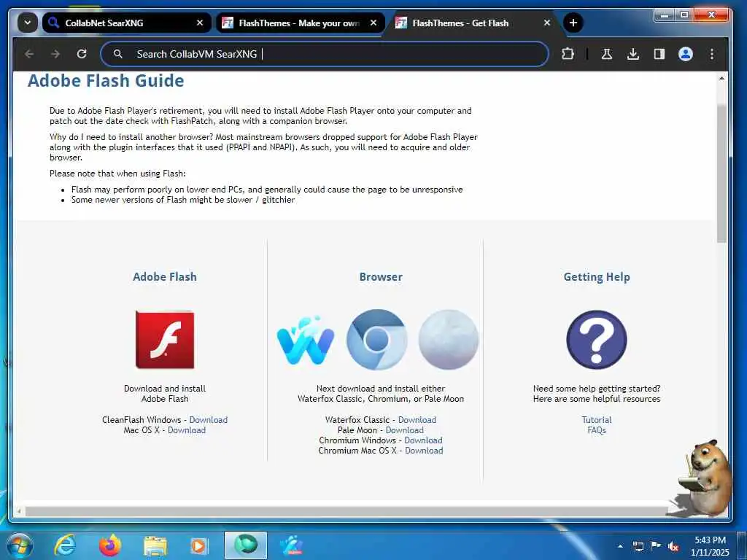Download Flash for Mac OS X
The height and width of the screenshot is (560, 747).
coord(187,430)
